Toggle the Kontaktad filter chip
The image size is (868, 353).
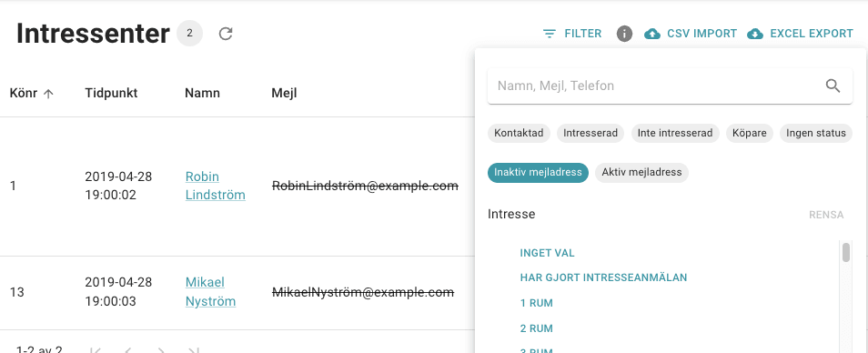(519, 134)
